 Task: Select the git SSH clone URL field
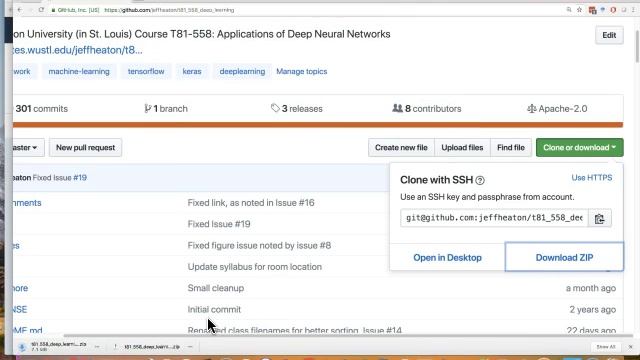[x=494, y=218]
